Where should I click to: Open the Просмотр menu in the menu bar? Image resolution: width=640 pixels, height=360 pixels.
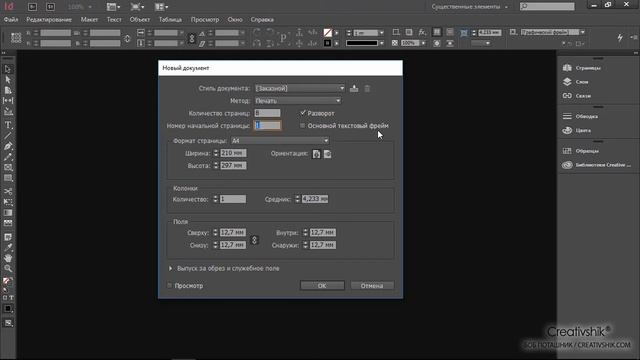click(x=205, y=20)
